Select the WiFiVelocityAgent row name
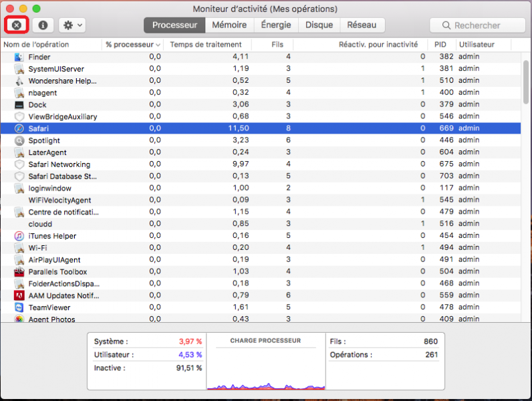Image resolution: width=532 pixels, height=401 pixels. coord(59,200)
